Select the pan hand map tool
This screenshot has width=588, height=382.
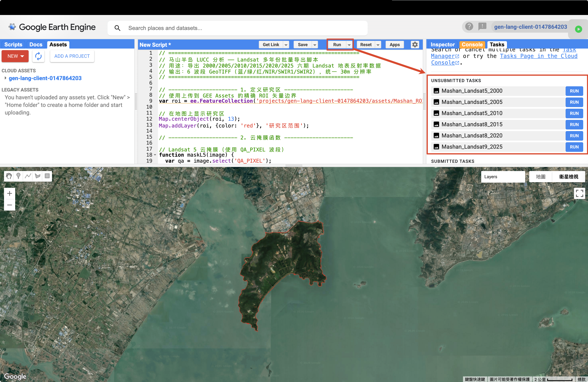tap(9, 176)
